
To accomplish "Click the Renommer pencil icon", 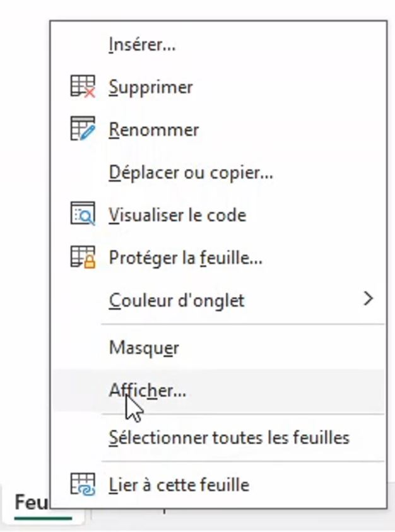I will 83,129.
